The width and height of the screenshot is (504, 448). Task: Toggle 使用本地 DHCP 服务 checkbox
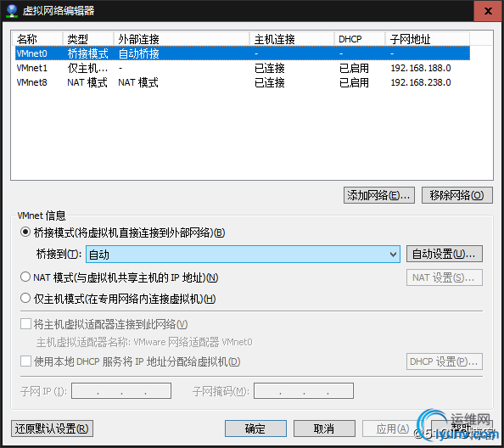point(25,361)
